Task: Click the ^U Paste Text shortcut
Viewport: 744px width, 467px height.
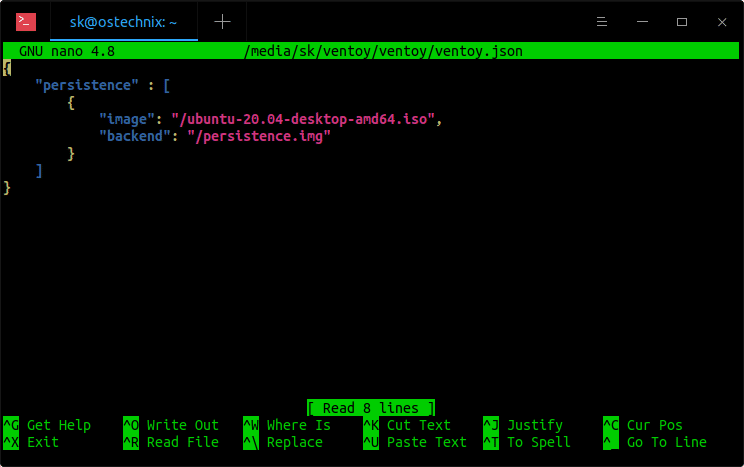Action: coord(415,442)
